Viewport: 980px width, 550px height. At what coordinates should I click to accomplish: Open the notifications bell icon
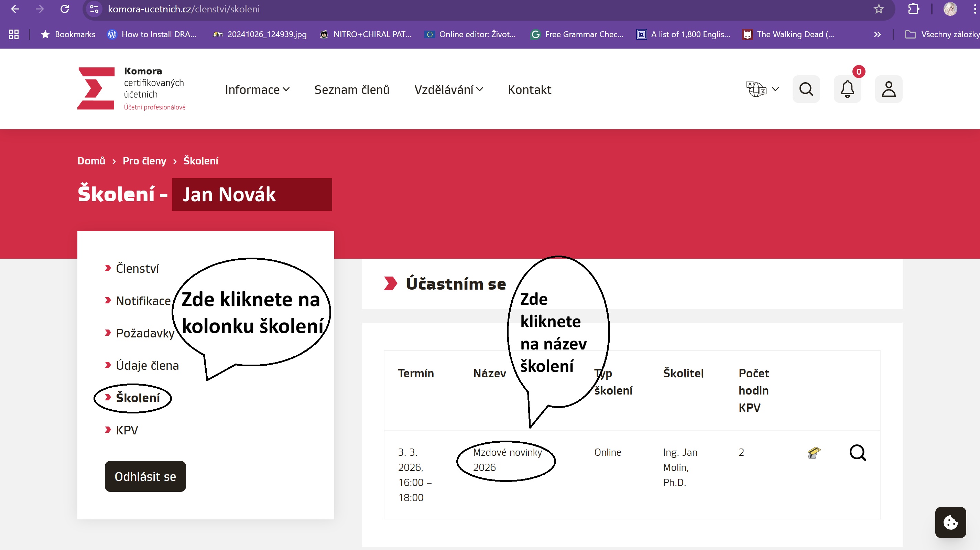[847, 89]
